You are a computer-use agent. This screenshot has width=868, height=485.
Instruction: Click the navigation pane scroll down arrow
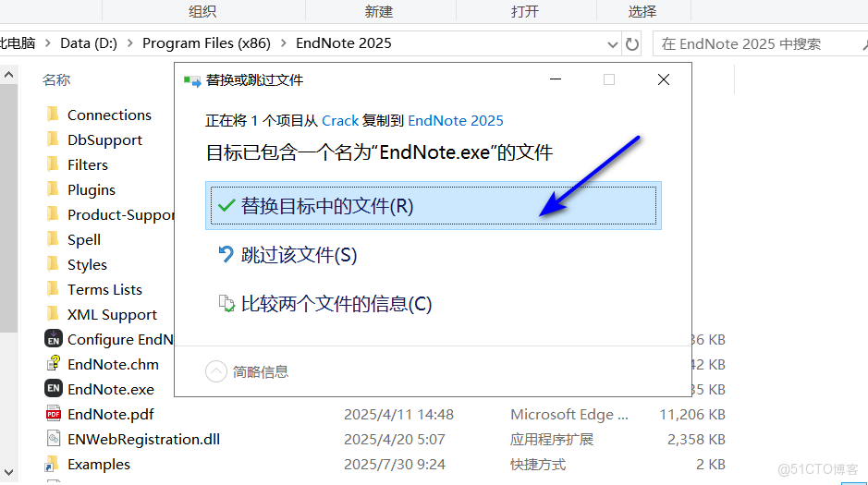(x=9, y=472)
